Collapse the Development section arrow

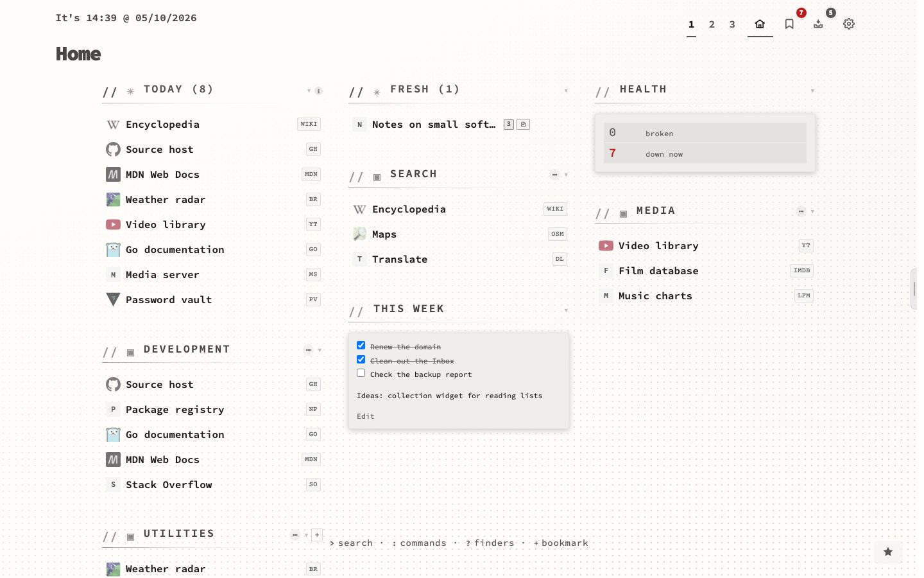pyautogui.click(x=320, y=351)
